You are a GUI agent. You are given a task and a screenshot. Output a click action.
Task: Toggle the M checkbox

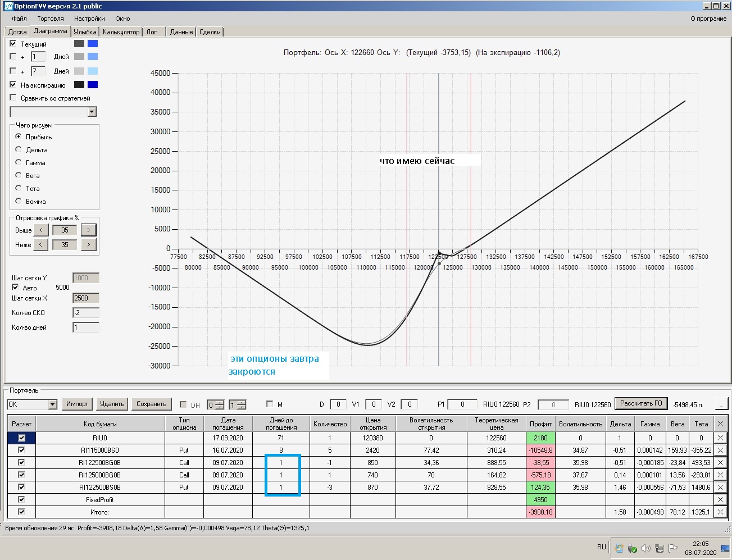point(270,404)
